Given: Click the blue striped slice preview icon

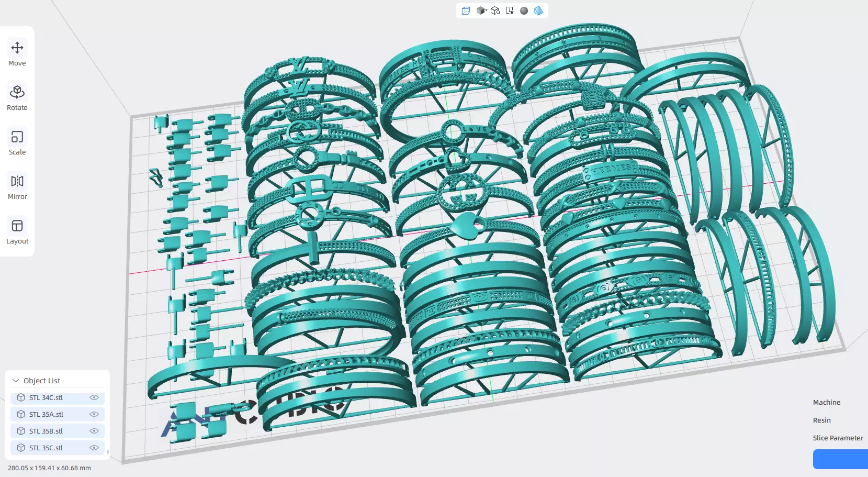Looking at the screenshot, I should click(538, 10).
